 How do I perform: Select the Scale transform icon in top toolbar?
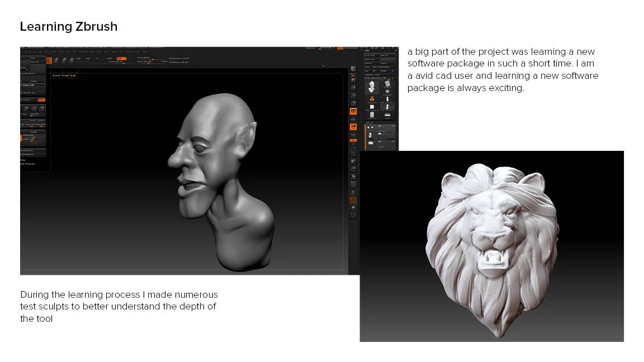(x=64, y=60)
